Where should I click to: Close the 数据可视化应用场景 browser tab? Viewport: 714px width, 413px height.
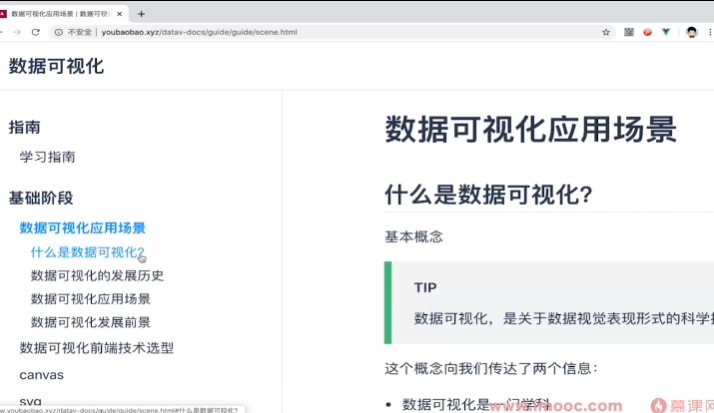coord(120,14)
